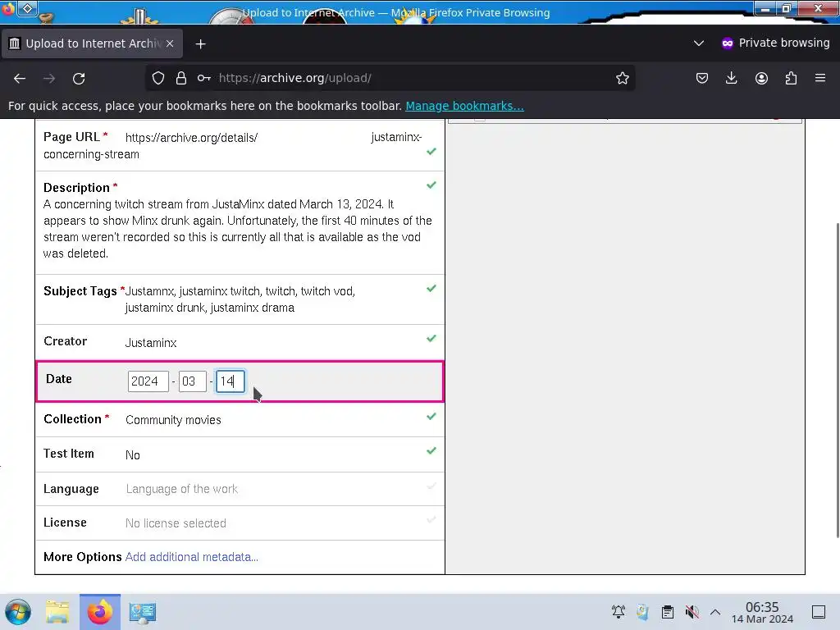Unmute the volume tray icon
The height and width of the screenshot is (630, 840).
(692, 612)
